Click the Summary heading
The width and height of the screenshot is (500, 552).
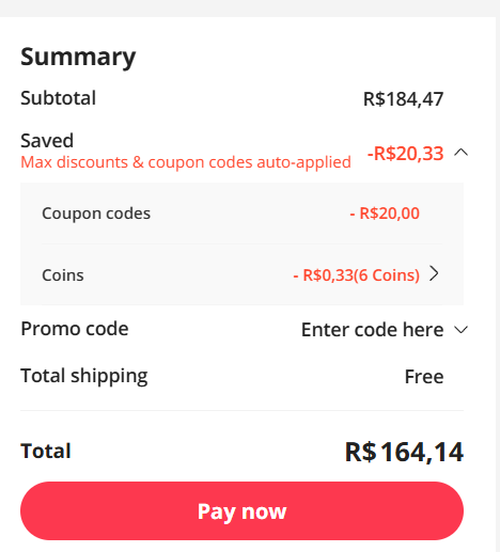click(x=78, y=57)
